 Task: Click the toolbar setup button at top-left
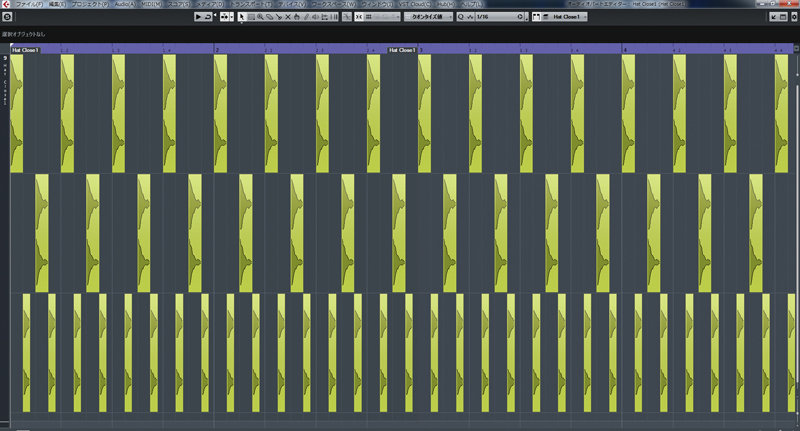[x=6, y=17]
